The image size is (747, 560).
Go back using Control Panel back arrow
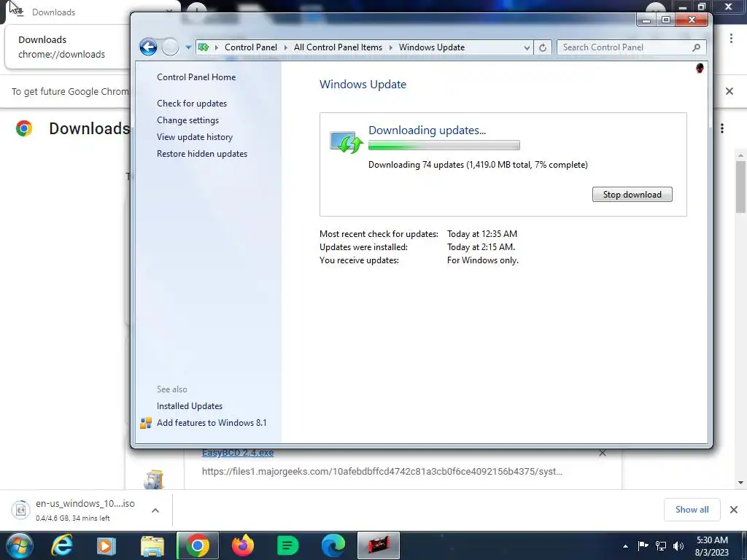click(148, 47)
